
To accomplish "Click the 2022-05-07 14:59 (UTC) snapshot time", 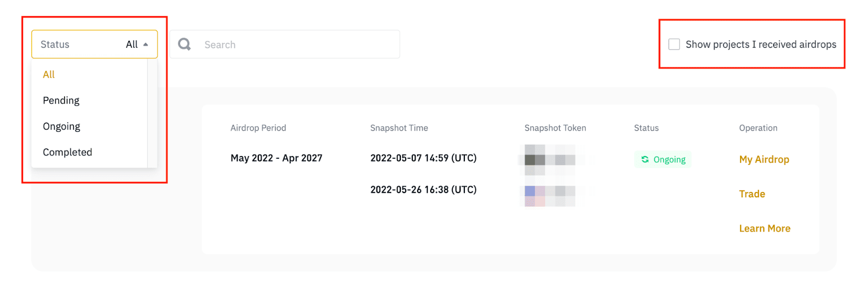I will [x=423, y=158].
